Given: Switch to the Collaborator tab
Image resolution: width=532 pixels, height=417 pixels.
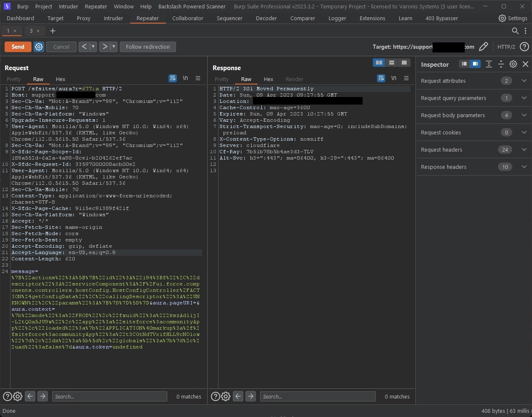Looking at the screenshot, I should [188, 18].
